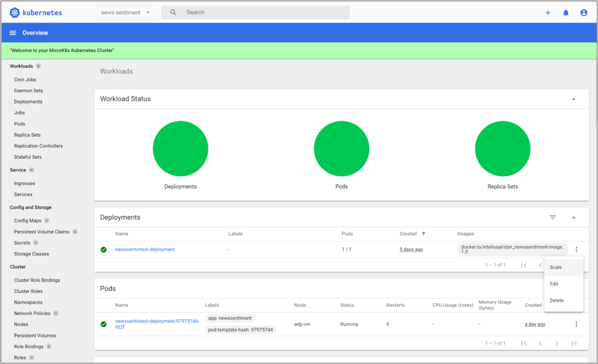Click the Pods last page arrow
598x364 pixels.
pyautogui.click(x=573, y=343)
